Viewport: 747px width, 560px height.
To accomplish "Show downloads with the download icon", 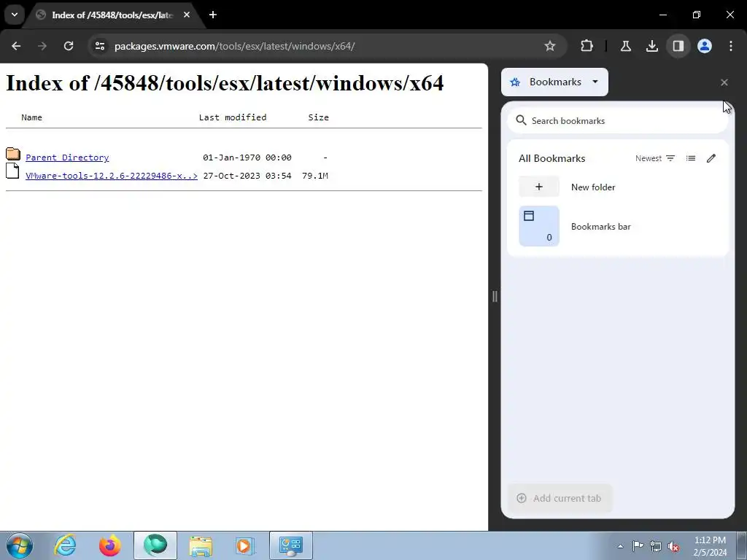I will pyautogui.click(x=651, y=46).
